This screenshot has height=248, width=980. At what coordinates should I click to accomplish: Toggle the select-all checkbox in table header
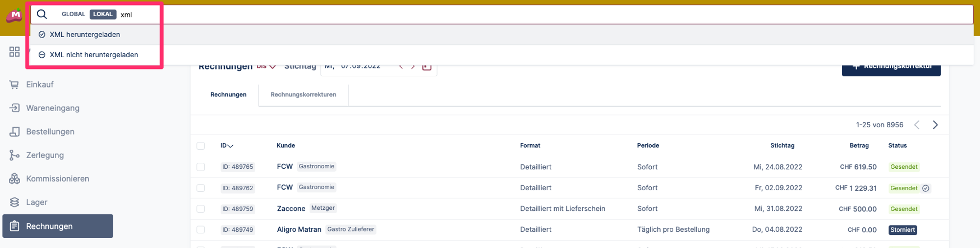(x=201, y=146)
